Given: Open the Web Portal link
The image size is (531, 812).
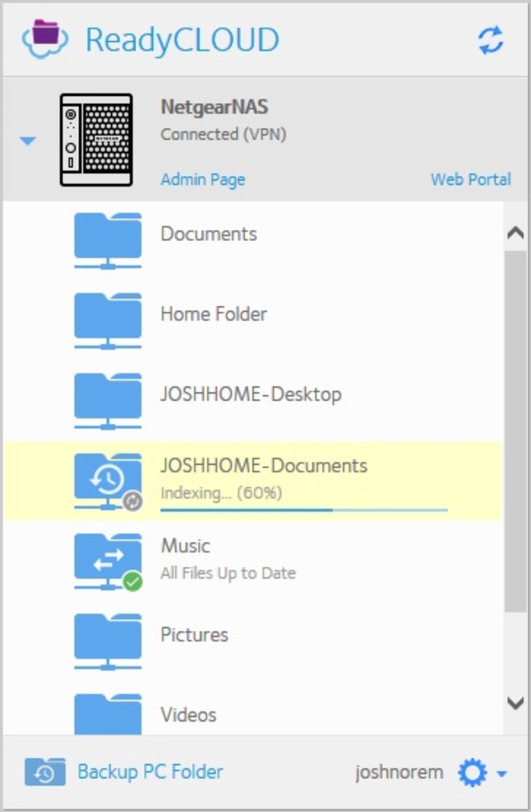Looking at the screenshot, I should click(x=471, y=179).
